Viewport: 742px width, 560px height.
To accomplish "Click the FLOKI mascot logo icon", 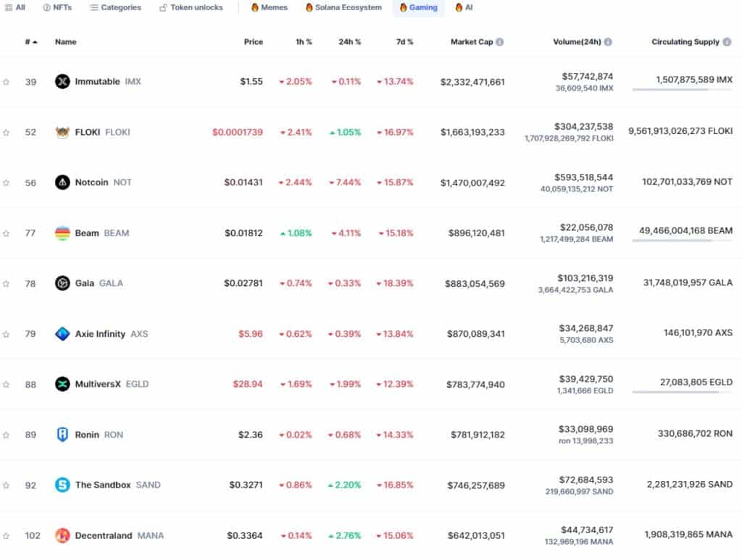I will 62,132.
